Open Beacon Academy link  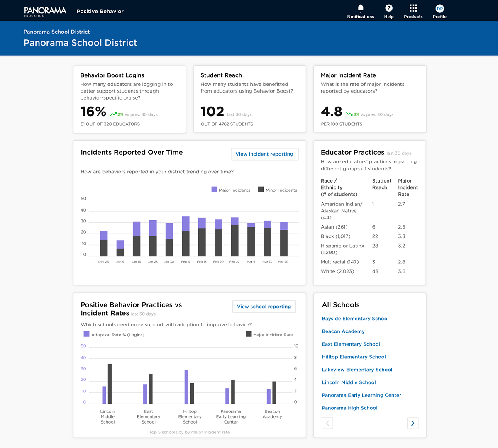(343, 331)
